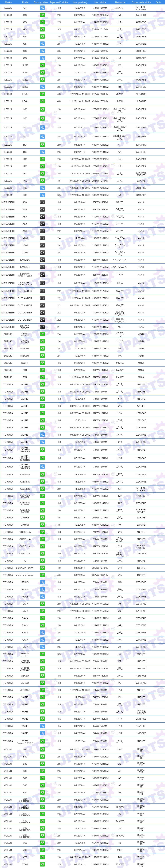Select the 100kW / 136KM power cell

tap(100, 363)
